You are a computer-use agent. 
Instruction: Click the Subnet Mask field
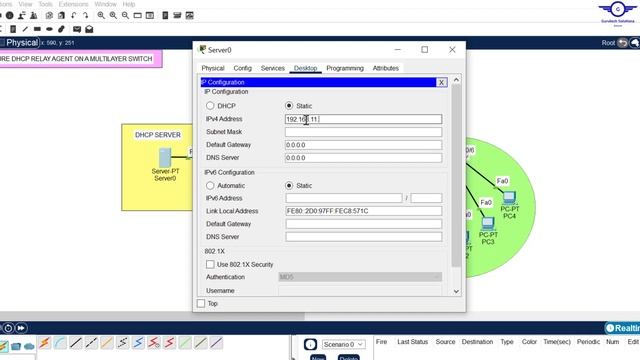coord(363,132)
